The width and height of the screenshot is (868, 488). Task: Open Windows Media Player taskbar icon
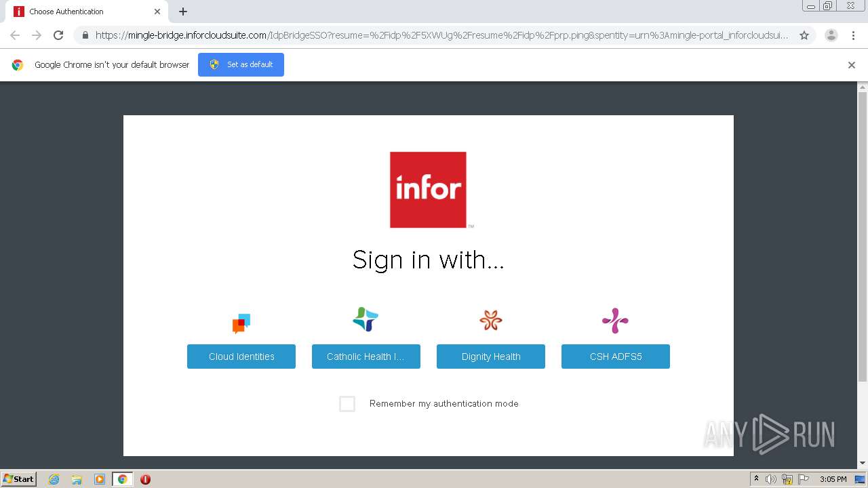pos(99,479)
